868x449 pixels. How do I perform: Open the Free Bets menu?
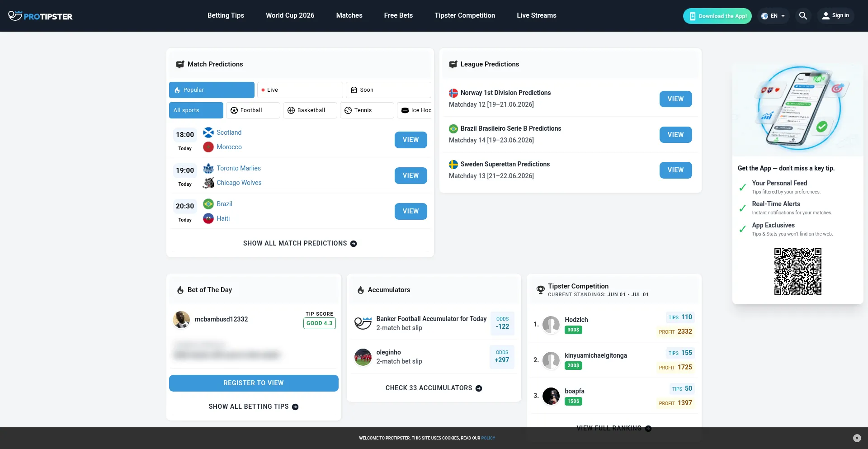(399, 15)
